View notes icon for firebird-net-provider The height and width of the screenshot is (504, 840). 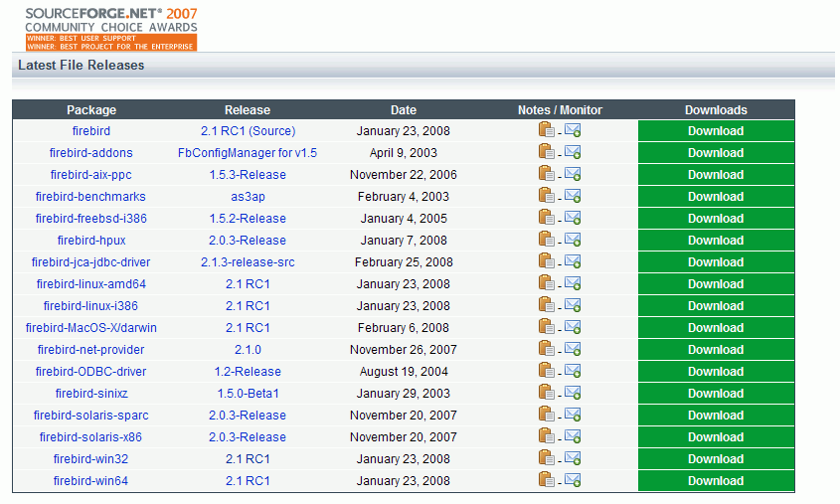[x=546, y=349]
